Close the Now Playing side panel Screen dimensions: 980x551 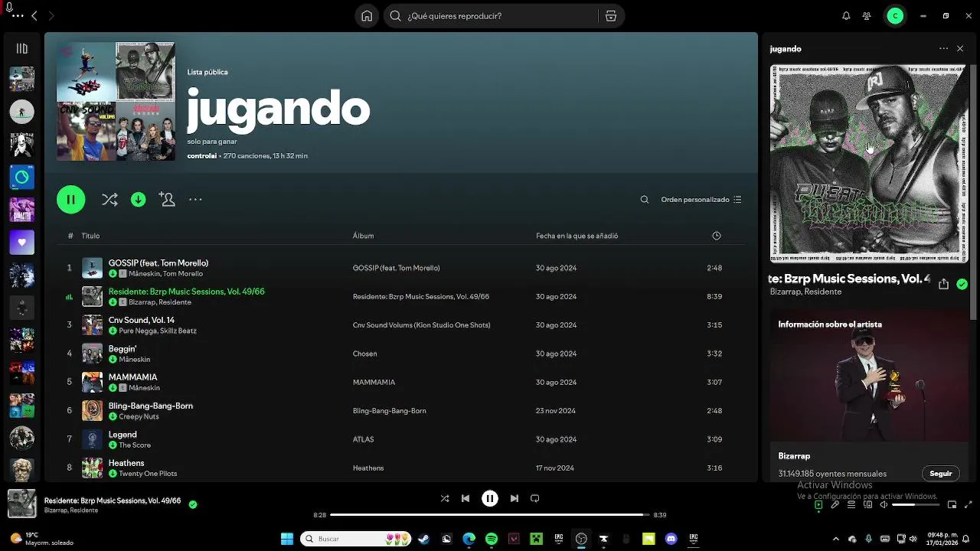click(x=960, y=48)
